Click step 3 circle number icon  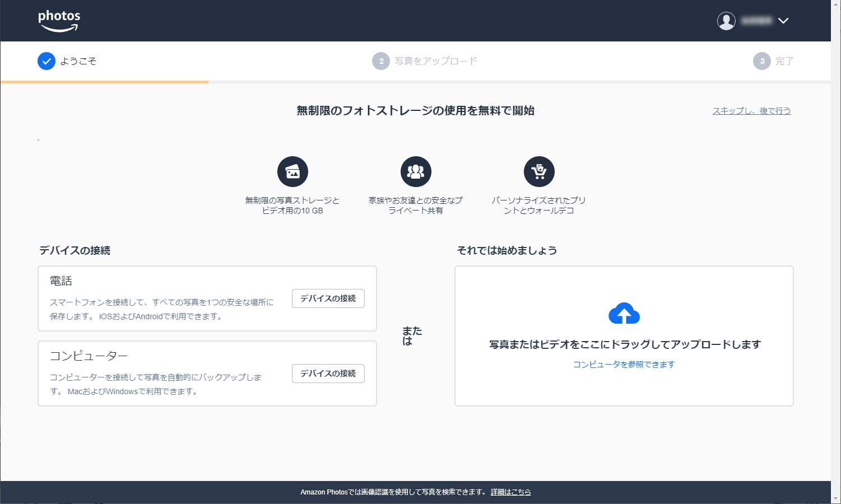pos(761,61)
